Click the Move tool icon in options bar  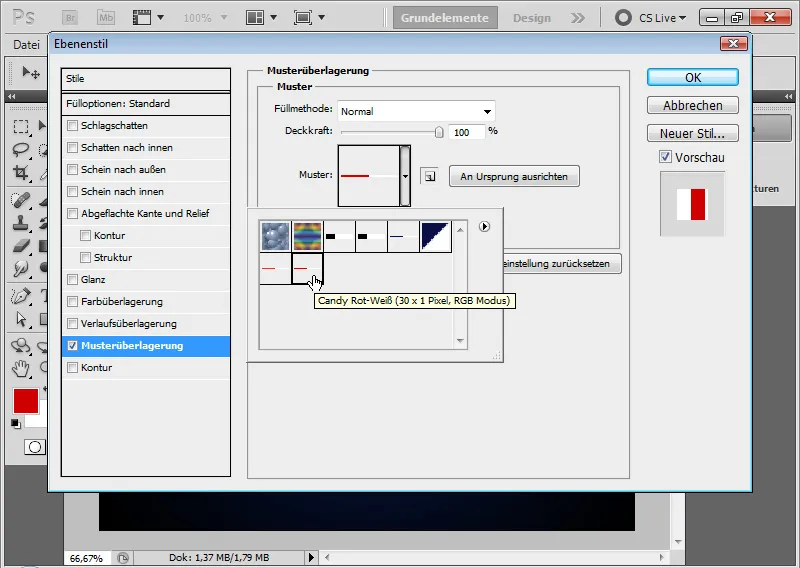click(30, 72)
